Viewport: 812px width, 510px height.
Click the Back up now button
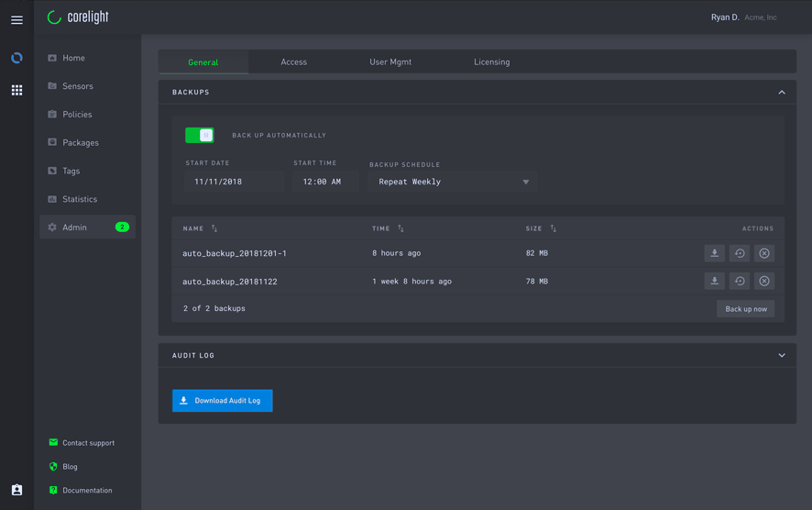click(746, 309)
